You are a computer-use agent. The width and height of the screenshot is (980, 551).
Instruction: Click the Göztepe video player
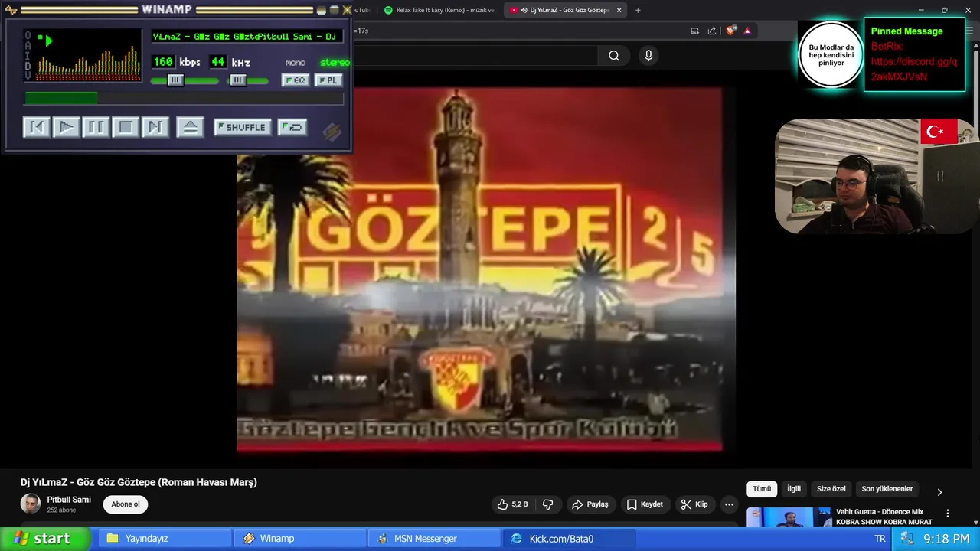(x=485, y=269)
